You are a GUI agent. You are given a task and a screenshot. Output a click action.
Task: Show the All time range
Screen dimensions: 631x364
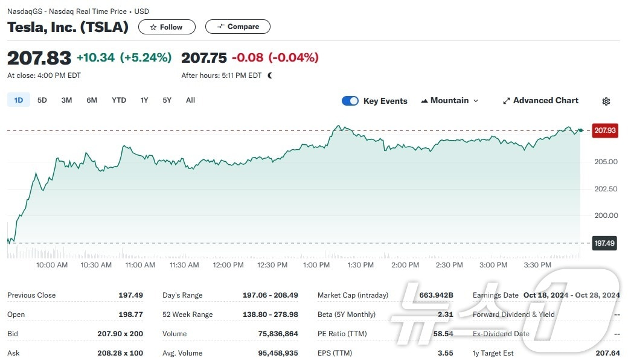pos(190,100)
